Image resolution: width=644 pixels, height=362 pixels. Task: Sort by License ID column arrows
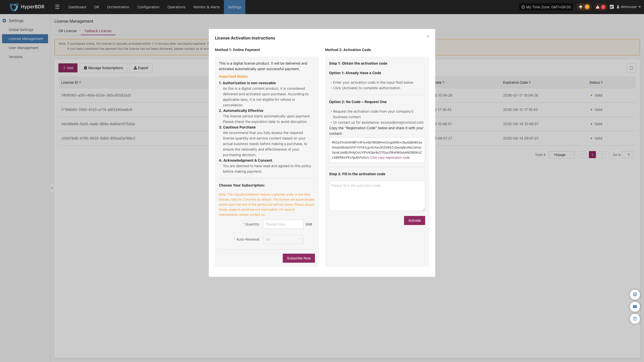click(x=80, y=82)
